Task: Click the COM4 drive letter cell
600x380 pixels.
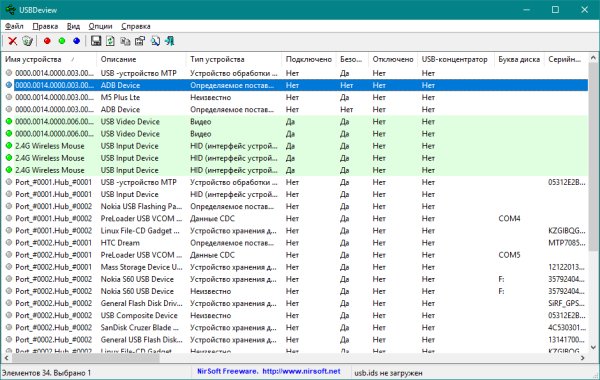Action: coord(509,219)
